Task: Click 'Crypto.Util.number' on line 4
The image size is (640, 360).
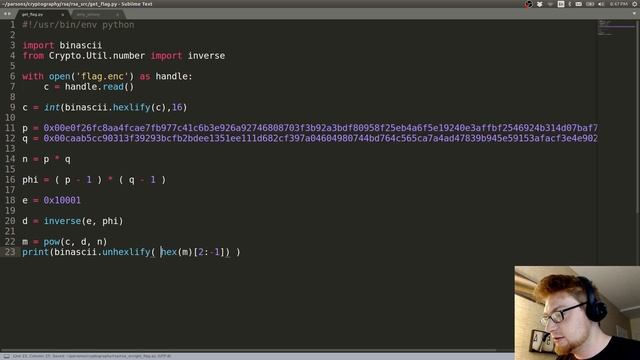Action: point(97,56)
